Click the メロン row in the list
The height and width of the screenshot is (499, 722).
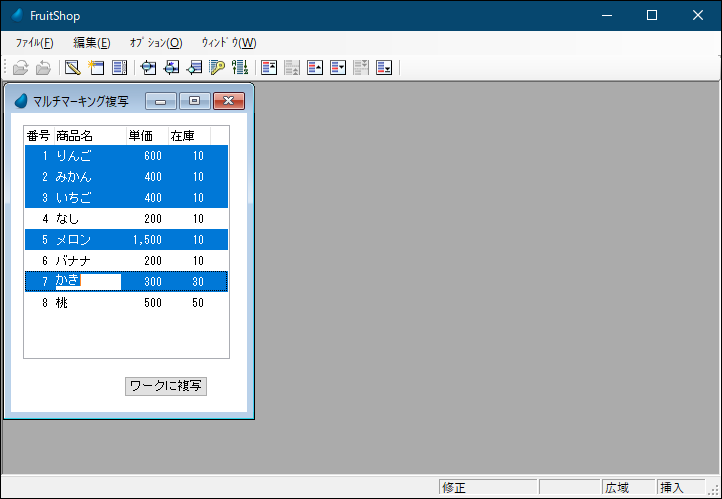pyautogui.click(x=126, y=239)
